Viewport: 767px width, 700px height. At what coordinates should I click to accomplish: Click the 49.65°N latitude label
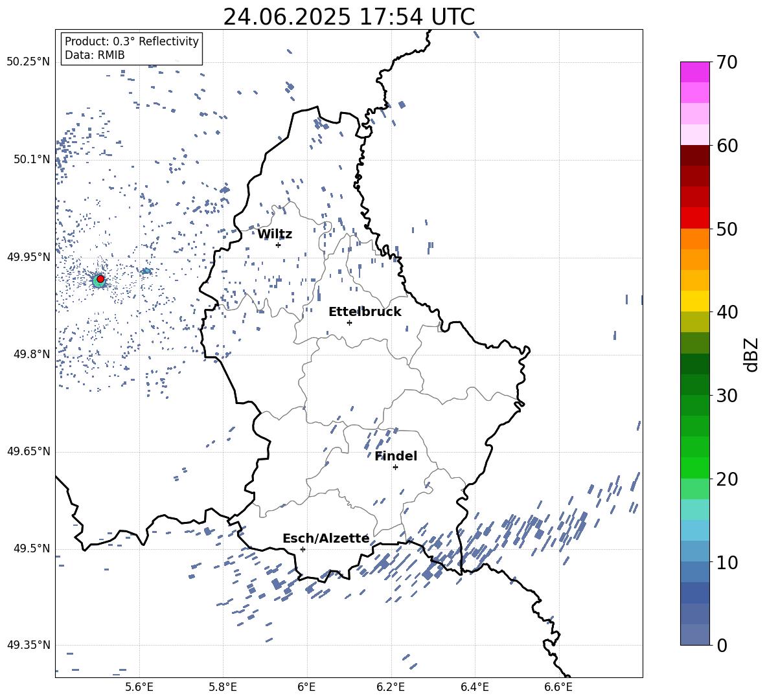29,451
